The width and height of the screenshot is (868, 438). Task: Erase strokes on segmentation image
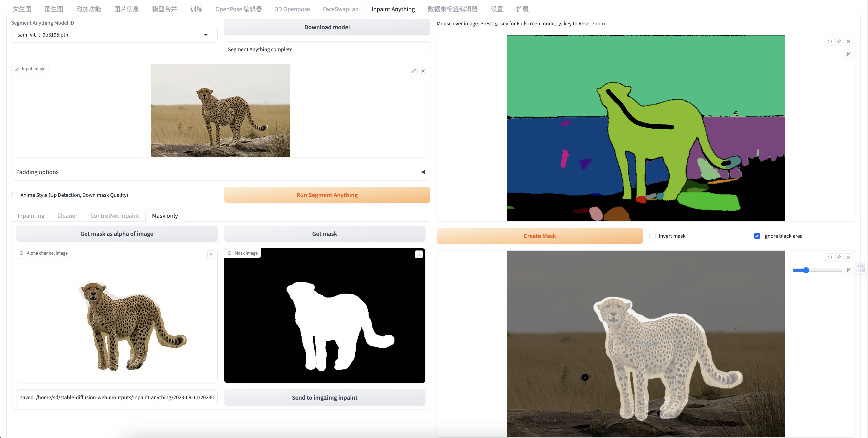(x=839, y=41)
